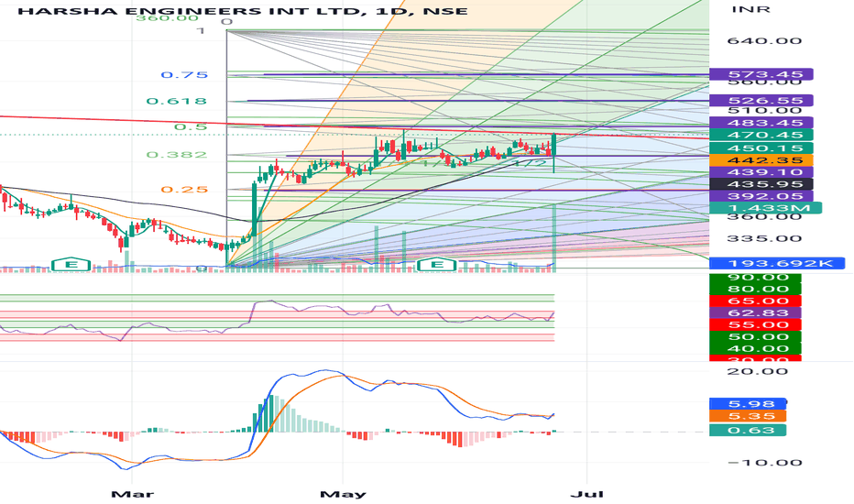The height and width of the screenshot is (504, 854).
Task: Click the INR currency label
Action: tap(750, 9)
